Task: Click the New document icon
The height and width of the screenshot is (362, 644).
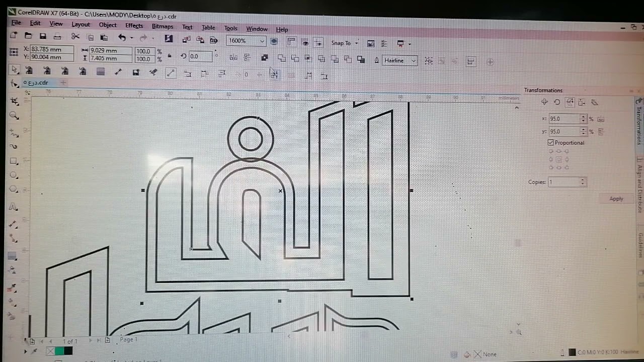Action: (x=14, y=36)
